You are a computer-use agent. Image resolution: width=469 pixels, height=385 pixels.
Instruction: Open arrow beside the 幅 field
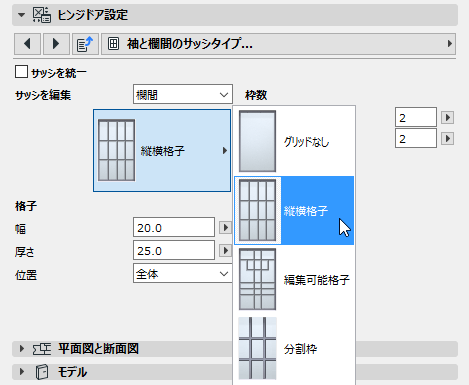(x=226, y=228)
